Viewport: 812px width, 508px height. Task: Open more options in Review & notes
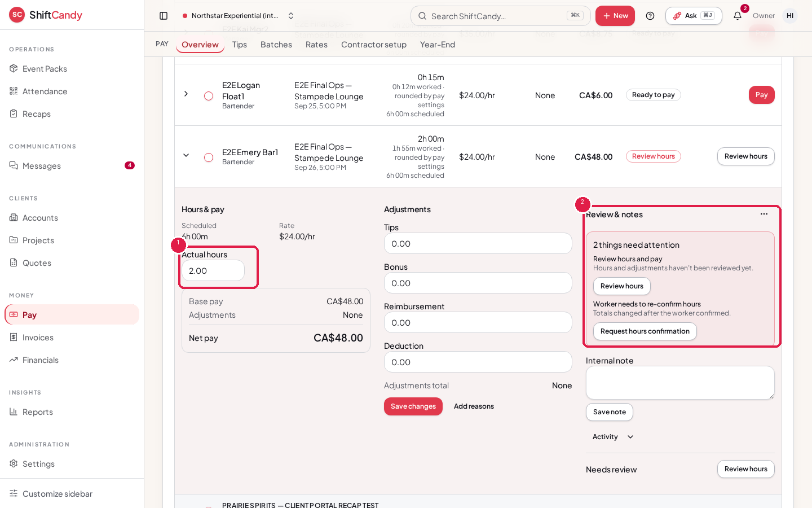tap(764, 214)
